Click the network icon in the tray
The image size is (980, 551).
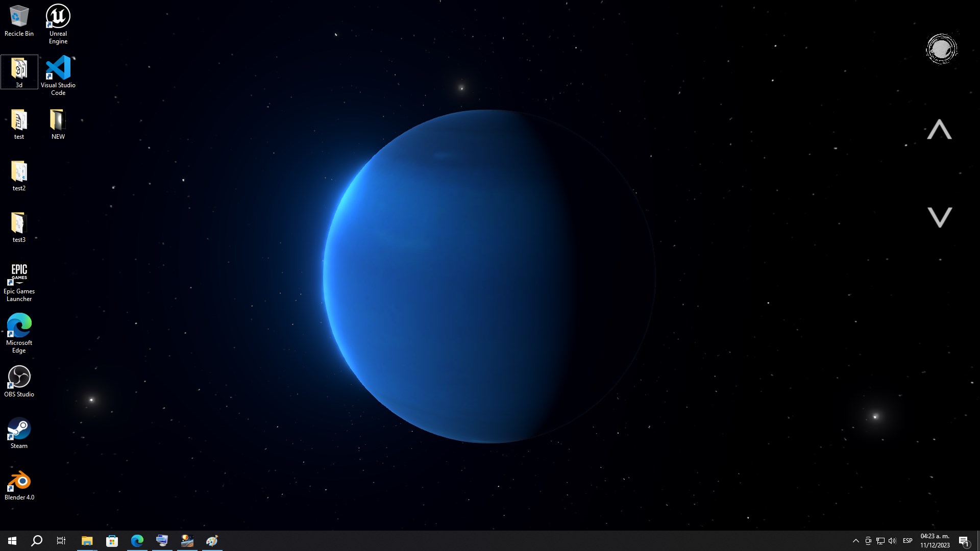pyautogui.click(x=880, y=540)
